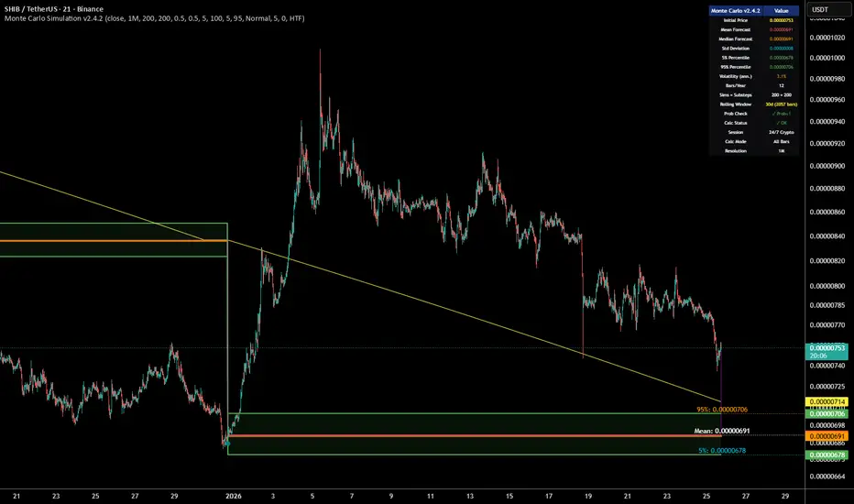Click the current price label 0.00000753
Viewport: 854px width, 504px height.
(827, 352)
